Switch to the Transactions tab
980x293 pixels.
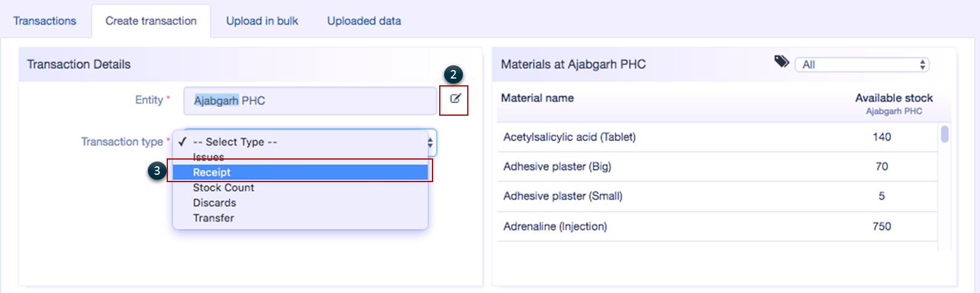[45, 21]
